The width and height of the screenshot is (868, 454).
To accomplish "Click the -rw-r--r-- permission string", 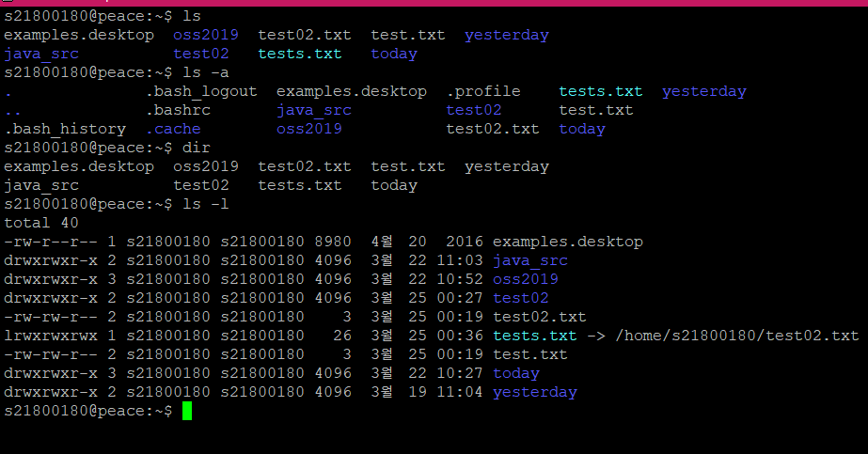I will click(x=51, y=242).
